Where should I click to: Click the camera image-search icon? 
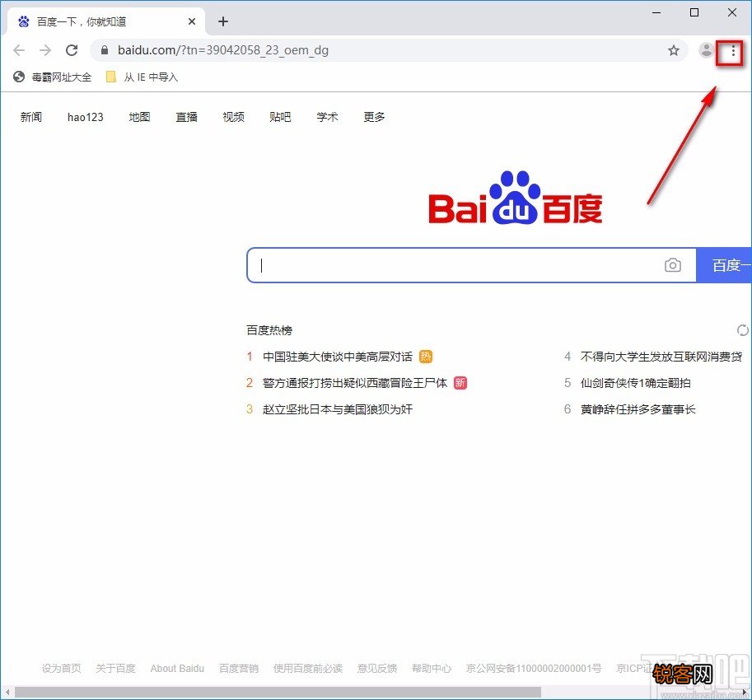[672, 265]
